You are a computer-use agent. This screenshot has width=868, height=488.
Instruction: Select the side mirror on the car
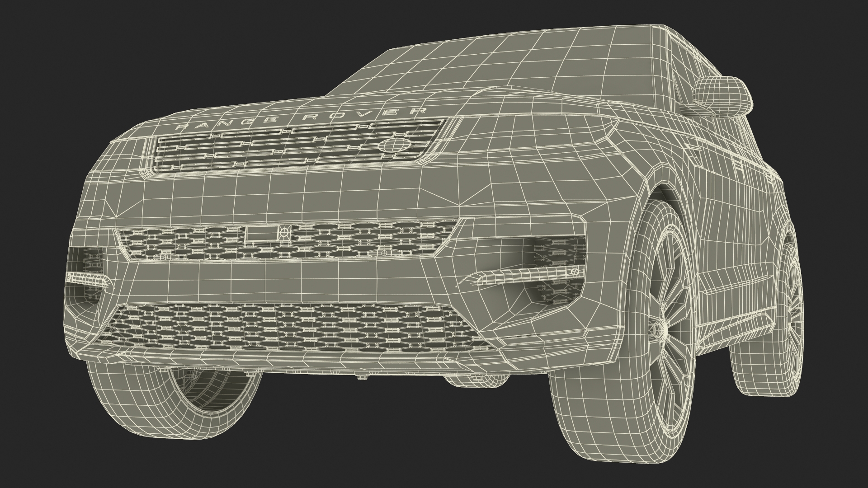pyautogui.click(x=722, y=96)
